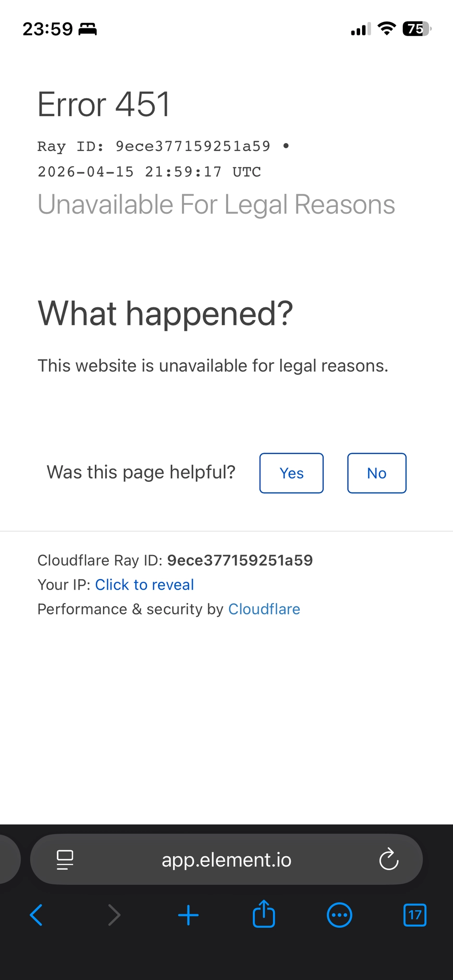Reload the app.element.io page
The image size is (453, 980).
click(389, 859)
